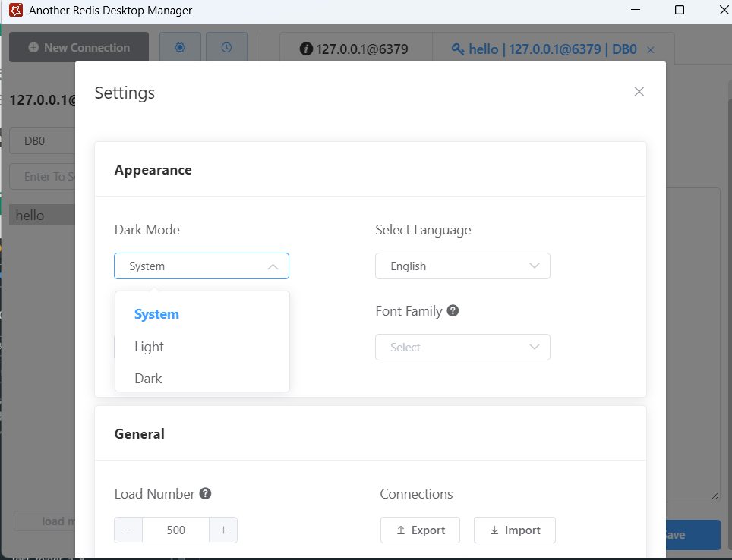This screenshot has height=560, width=732.
Task: Choose System in Dark Mode list
Action: pos(202,314)
